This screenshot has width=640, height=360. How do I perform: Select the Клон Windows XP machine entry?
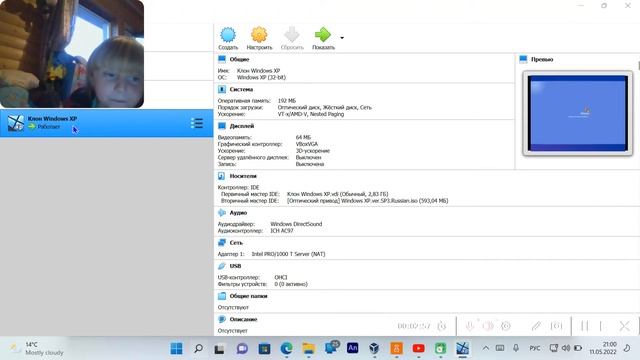107,123
